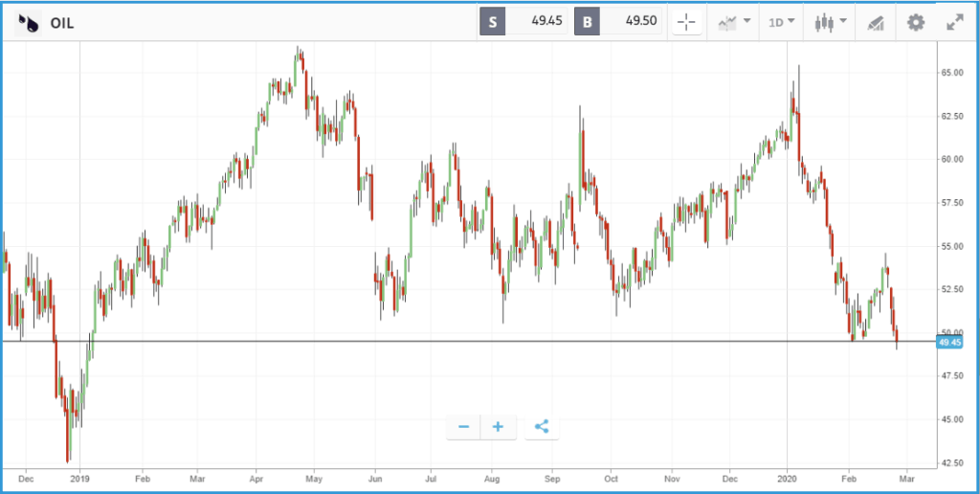Screen dimensions: 980x494
Task: Open chart settings gear
Action: coord(916,23)
